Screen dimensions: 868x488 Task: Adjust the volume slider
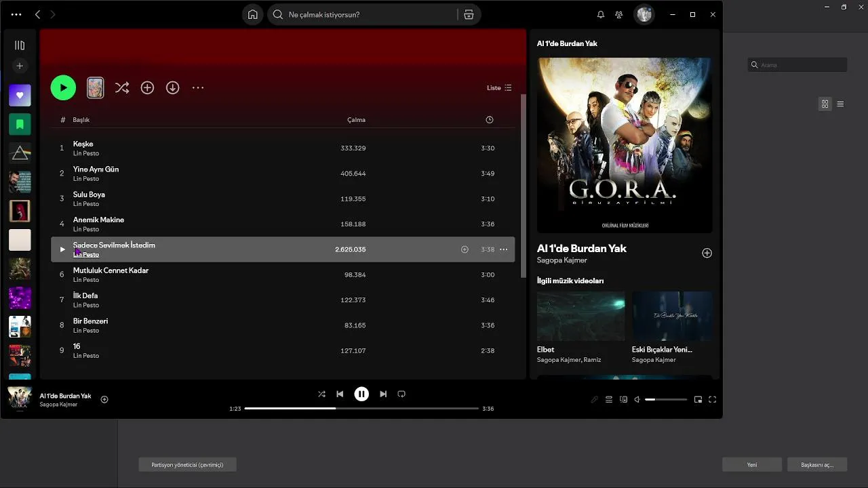[666, 400]
